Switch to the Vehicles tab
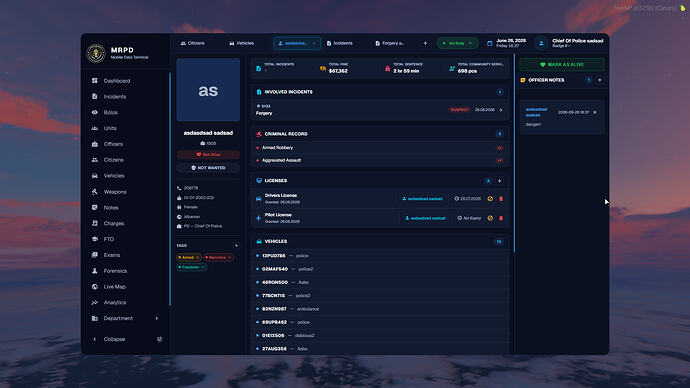 point(242,43)
